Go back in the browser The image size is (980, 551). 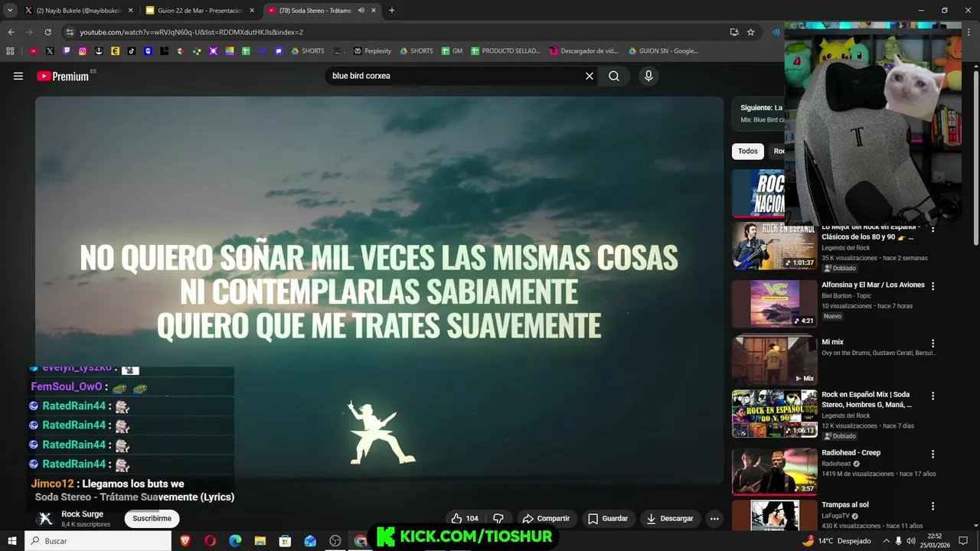(11, 32)
